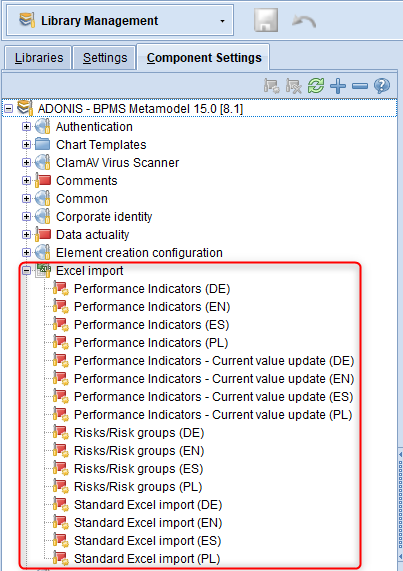
Task: Click the delete configuration toolbar icon
Action: (x=293, y=86)
